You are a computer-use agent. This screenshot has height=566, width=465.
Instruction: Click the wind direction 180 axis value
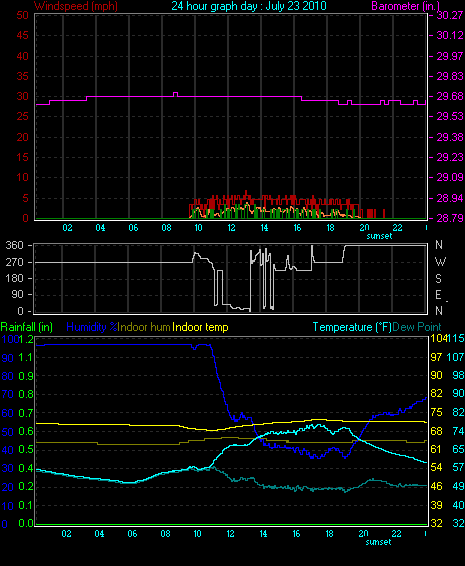pos(14,278)
